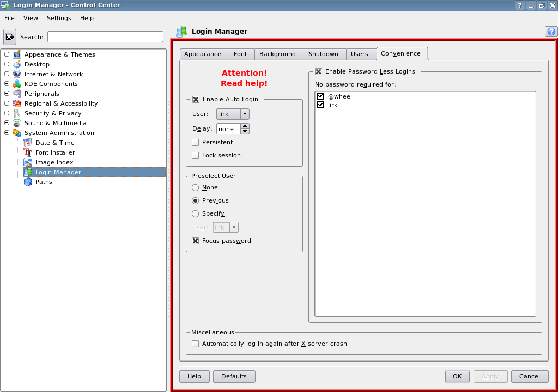Click the OK button
558x392 pixels.
[457, 376]
